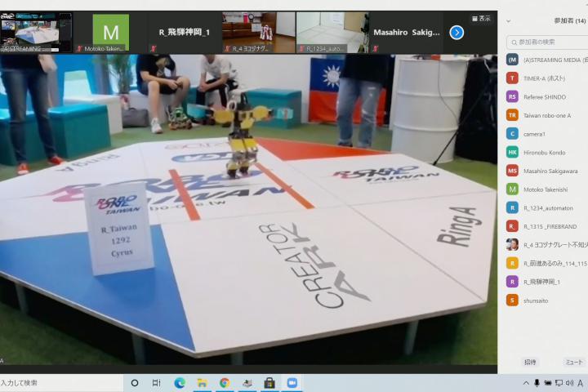Screen dimensions: 588x392
Task: Click microphone icon in system tray
Action: tap(537, 383)
